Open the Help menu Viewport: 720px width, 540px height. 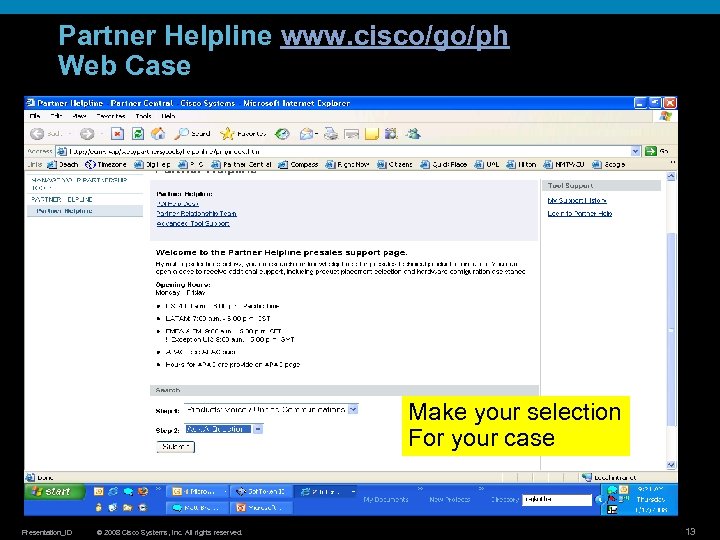coord(168,116)
